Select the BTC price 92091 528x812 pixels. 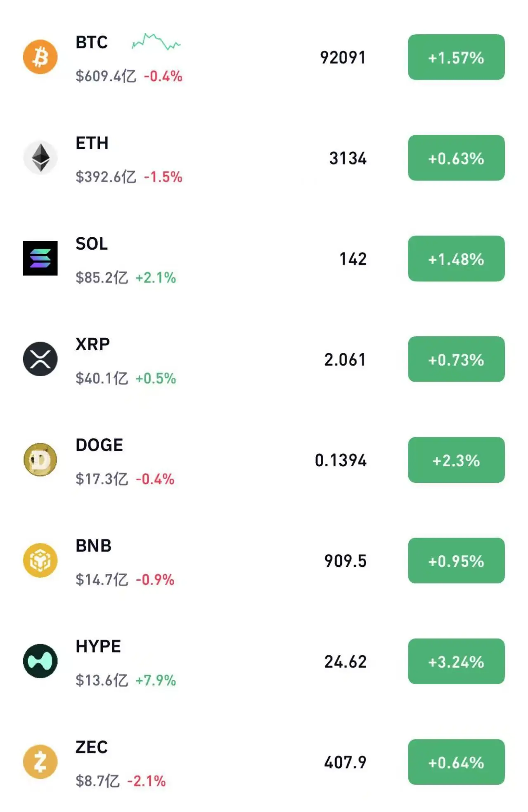pyautogui.click(x=343, y=58)
